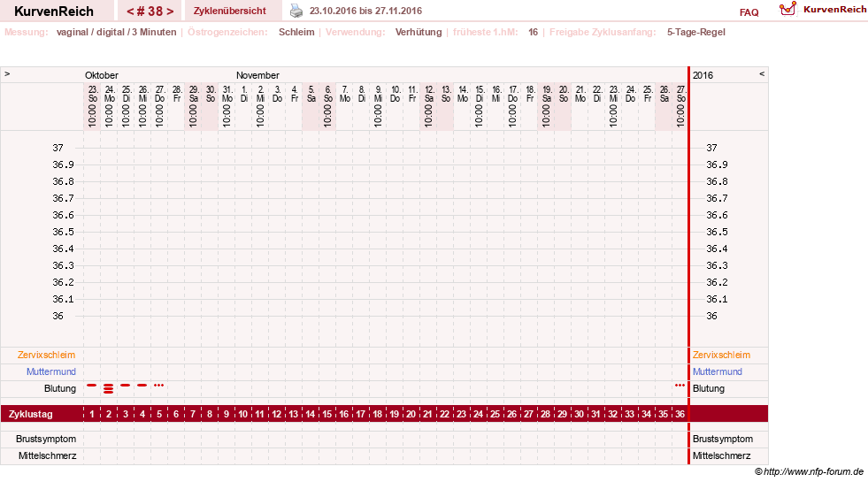Click the KurvenReich crown logo icon
The width and height of the screenshot is (868, 482).
click(x=787, y=9)
